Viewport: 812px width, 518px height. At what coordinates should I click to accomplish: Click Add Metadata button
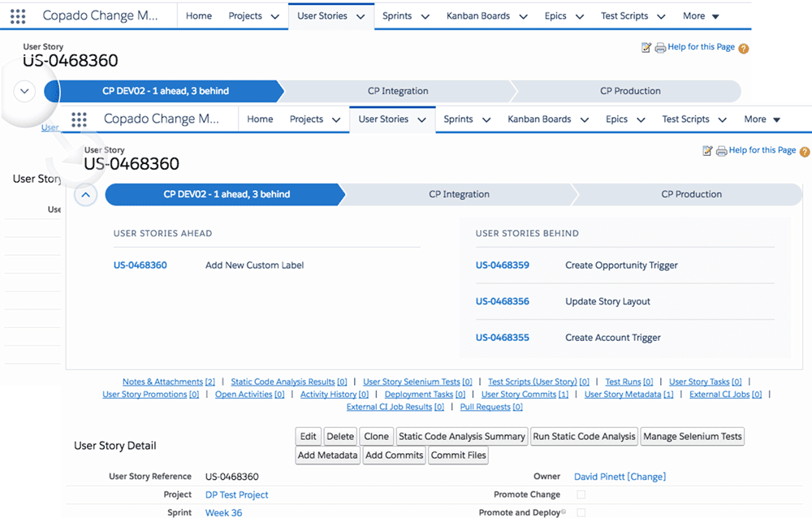(328, 455)
